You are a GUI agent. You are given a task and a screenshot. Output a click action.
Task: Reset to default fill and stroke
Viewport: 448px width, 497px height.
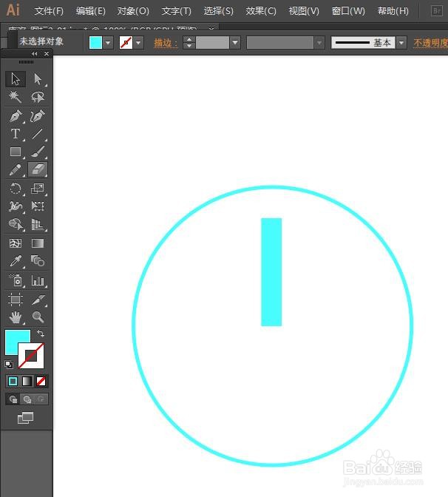9,365
